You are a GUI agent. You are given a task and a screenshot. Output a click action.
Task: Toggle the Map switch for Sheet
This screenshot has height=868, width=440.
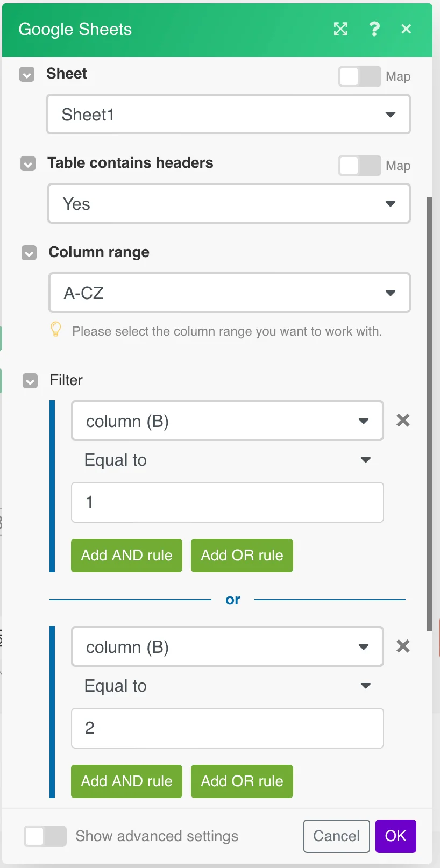coord(359,76)
